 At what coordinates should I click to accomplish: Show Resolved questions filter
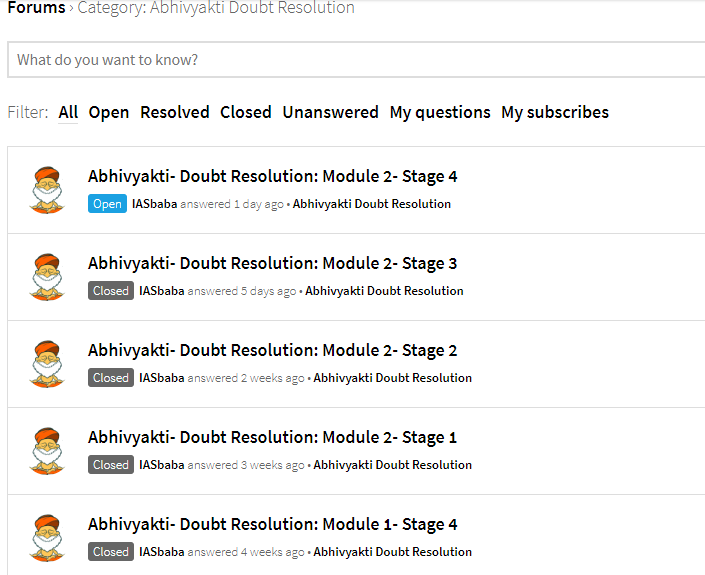tap(174, 112)
